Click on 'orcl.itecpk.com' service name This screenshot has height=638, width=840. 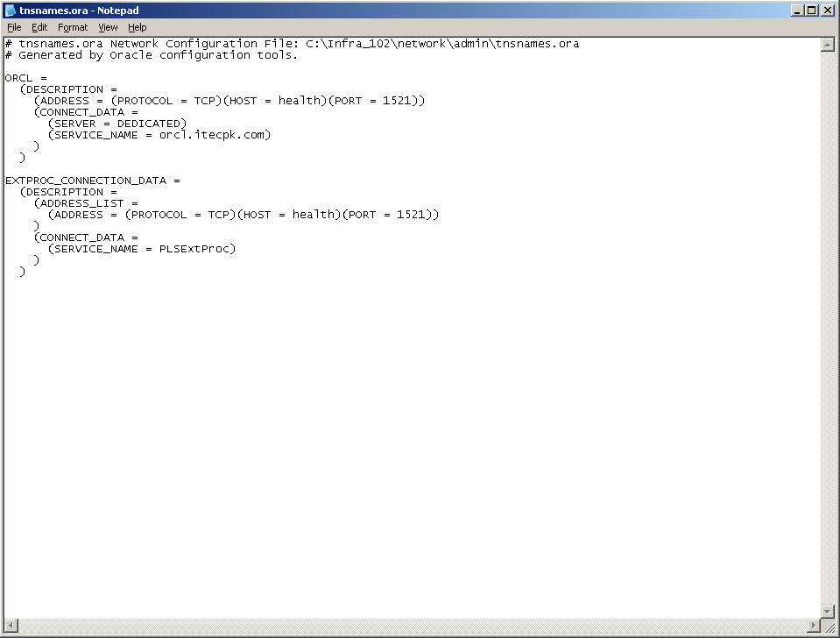tap(212, 135)
